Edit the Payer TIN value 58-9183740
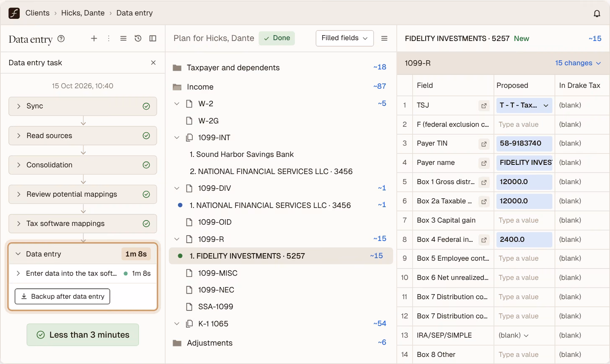Viewport: 610px width, 364px height. tap(524, 144)
